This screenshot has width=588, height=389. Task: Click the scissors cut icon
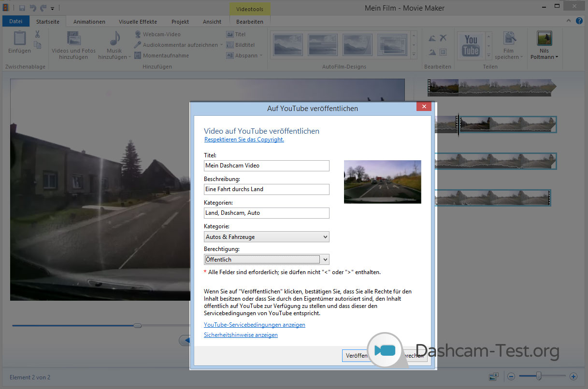point(37,34)
